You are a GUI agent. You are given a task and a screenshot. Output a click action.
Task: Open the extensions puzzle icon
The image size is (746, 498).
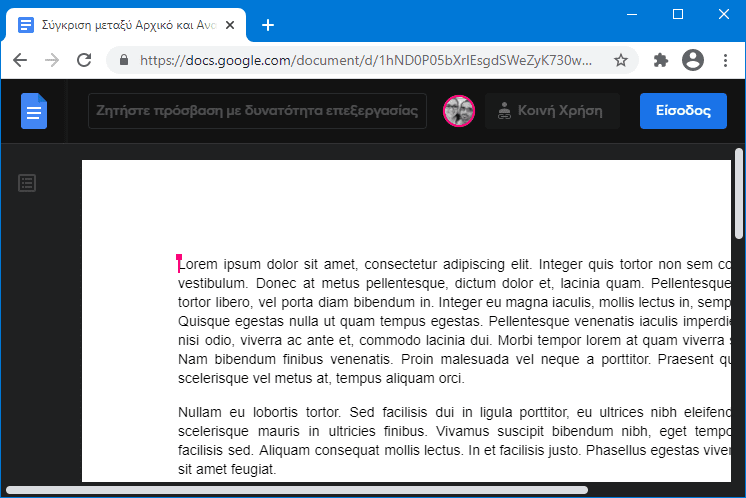pyautogui.click(x=660, y=60)
